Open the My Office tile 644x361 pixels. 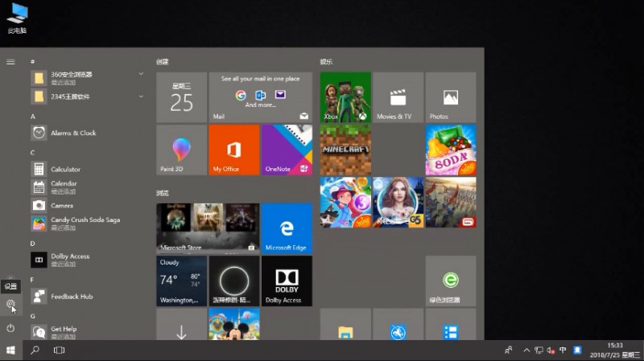[234, 150]
